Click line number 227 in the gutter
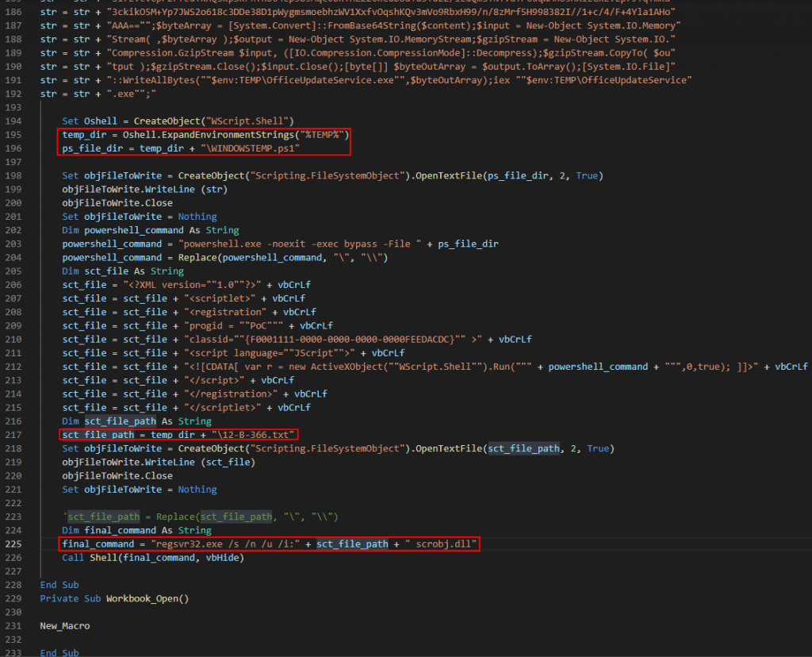The height and width of the screenshot is (657, 812). tap(13, 571)
